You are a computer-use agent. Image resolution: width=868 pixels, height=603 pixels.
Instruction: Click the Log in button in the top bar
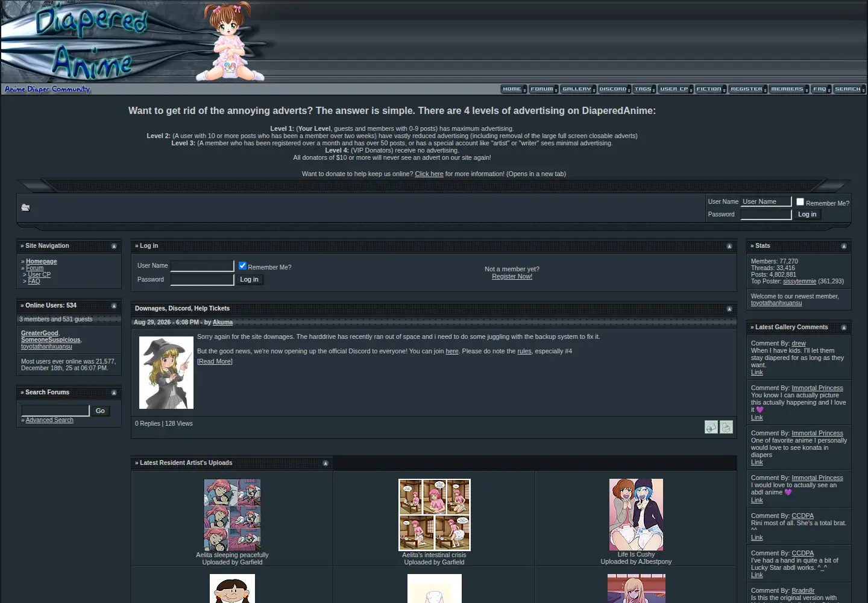(x=807, y=215)
